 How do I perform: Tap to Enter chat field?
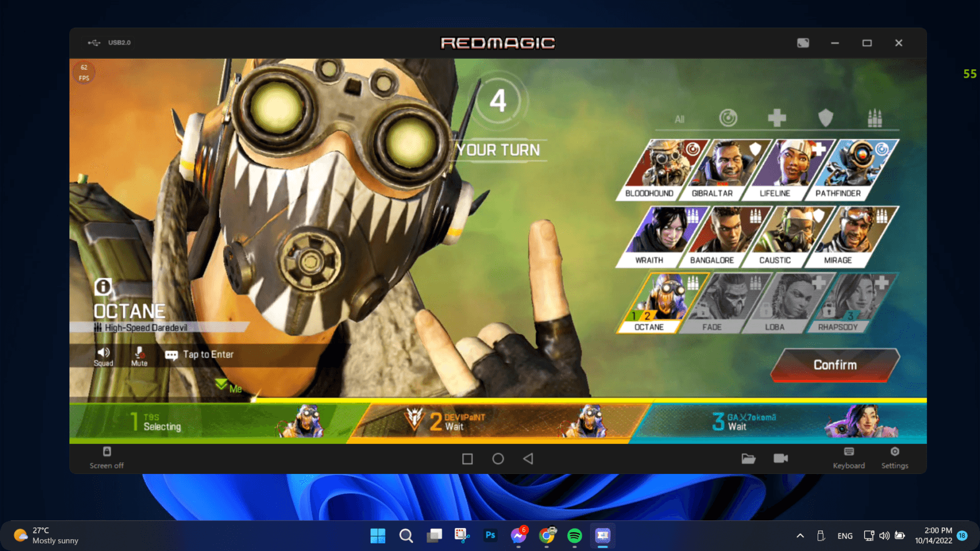(x=208, y=355)
